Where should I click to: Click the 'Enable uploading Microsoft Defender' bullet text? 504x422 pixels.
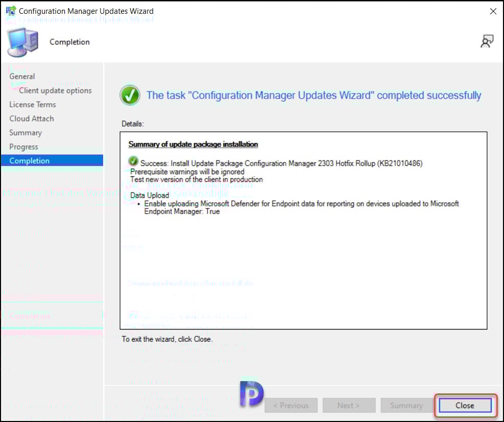(301, 207)
